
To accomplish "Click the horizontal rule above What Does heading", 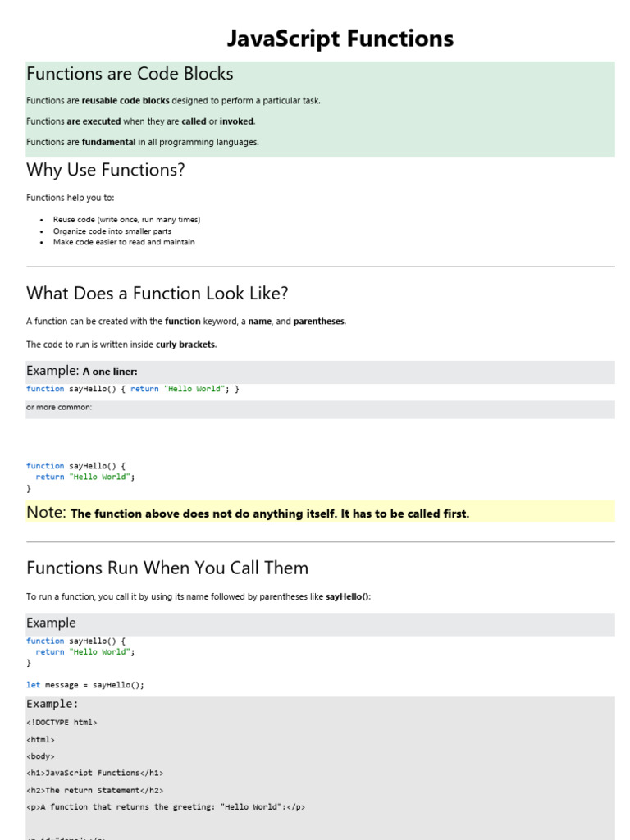I will point(321,267).
